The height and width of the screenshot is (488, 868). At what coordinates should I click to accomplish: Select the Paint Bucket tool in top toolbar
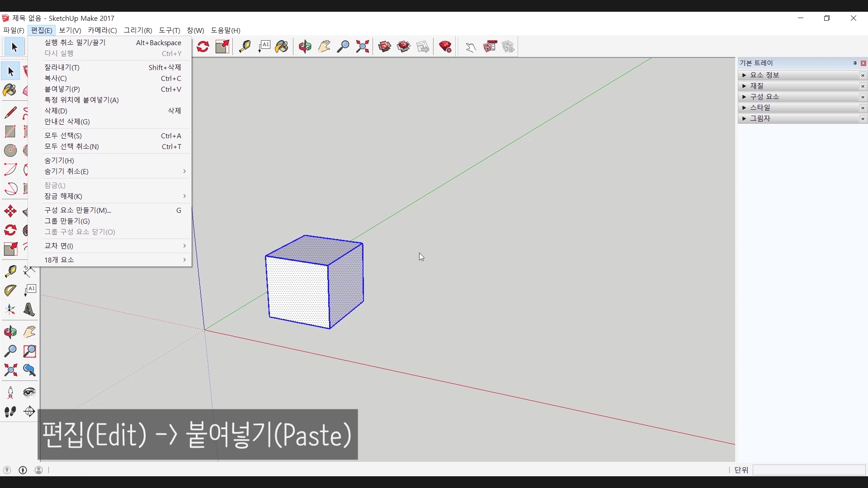[282, 47]
